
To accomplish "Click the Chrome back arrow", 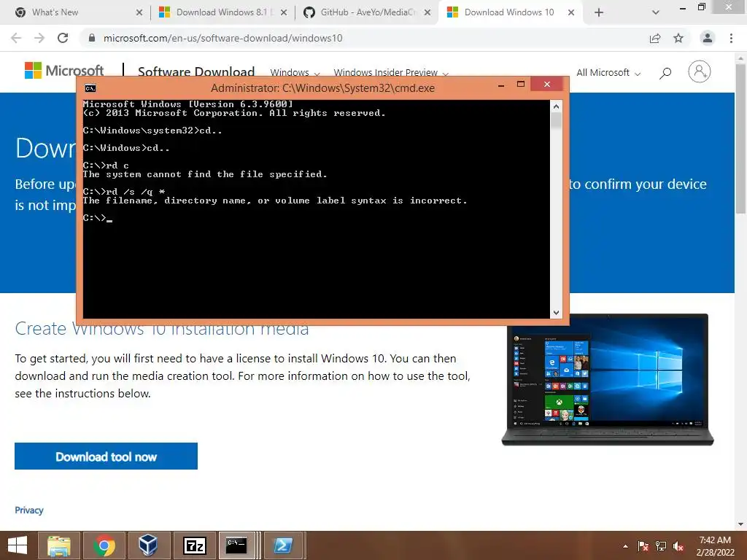I will [16, 38].
